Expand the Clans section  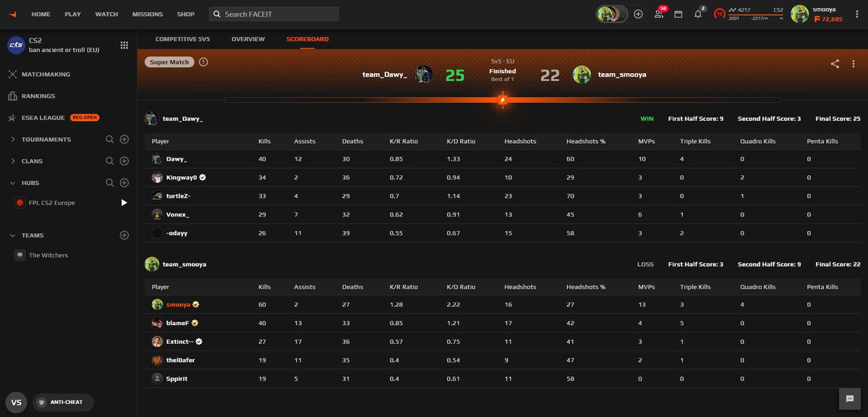click(x=12, y=161)
